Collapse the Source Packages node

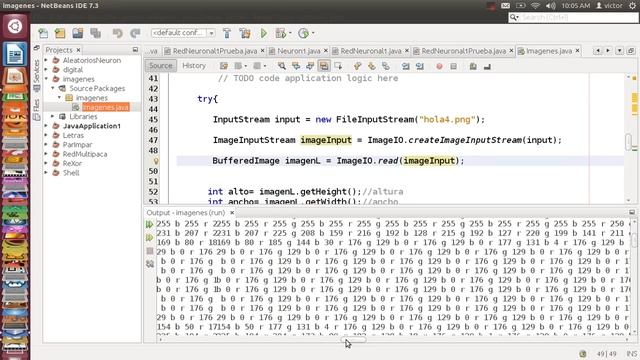pos(53,88)
